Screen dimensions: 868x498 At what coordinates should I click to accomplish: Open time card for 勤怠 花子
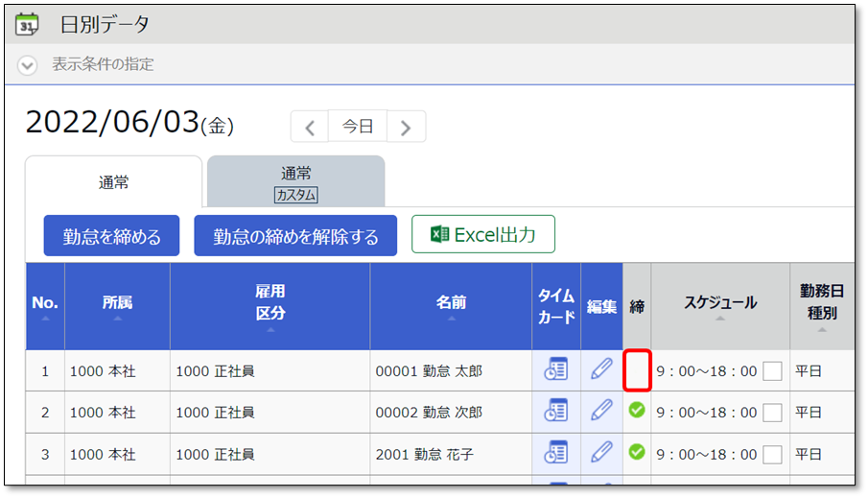(556, 453)
